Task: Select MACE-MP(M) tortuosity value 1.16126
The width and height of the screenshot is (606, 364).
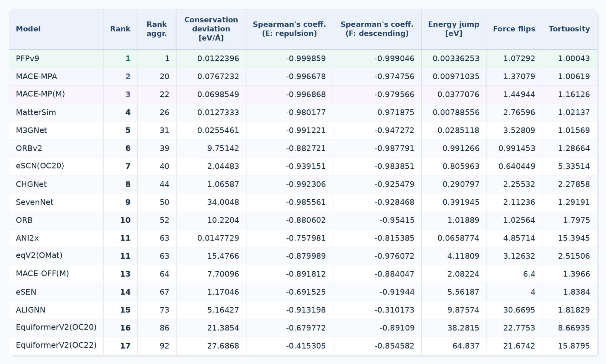Action: pyautogui.click(x=574, y=94)
